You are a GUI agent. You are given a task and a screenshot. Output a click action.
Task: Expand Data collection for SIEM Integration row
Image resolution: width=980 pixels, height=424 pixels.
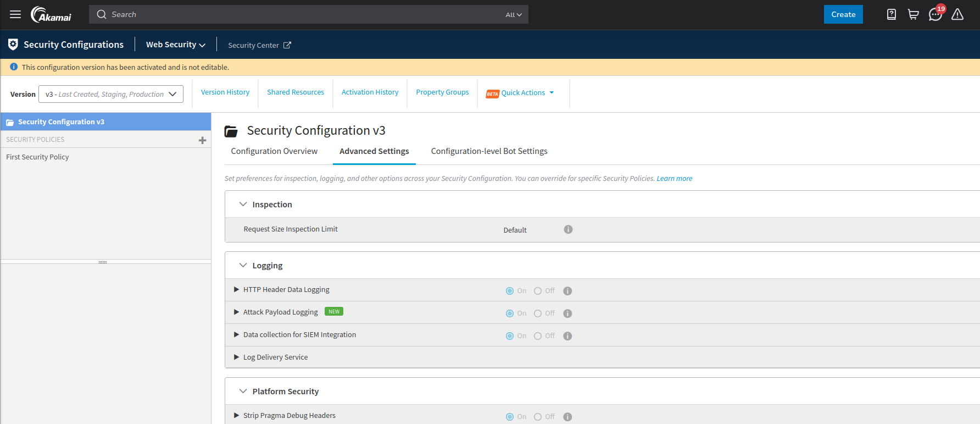pos(236,334)
